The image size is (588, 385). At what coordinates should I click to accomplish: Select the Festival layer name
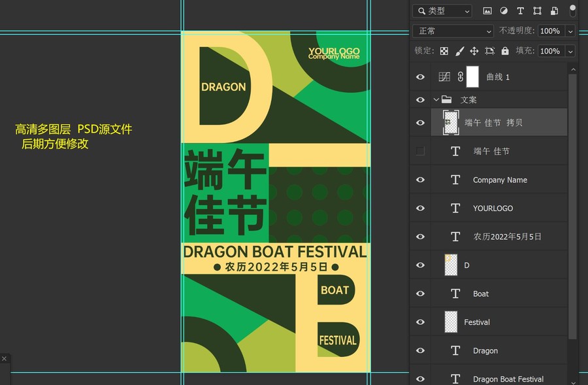point(477,322)
